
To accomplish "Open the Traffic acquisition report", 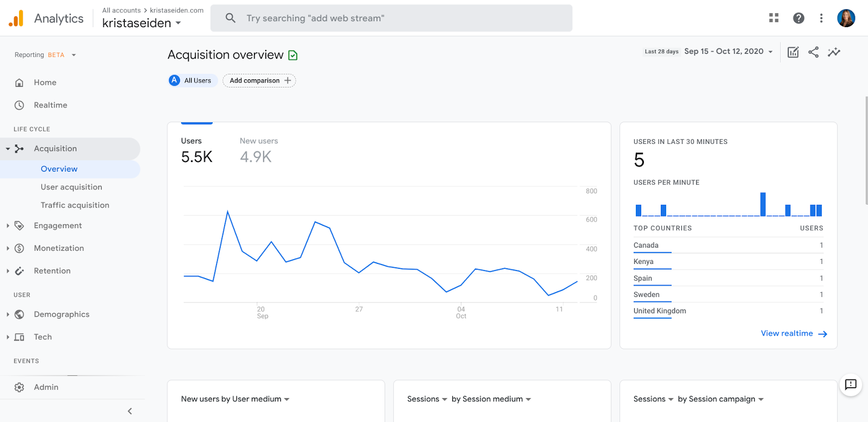I will [75, 205].
